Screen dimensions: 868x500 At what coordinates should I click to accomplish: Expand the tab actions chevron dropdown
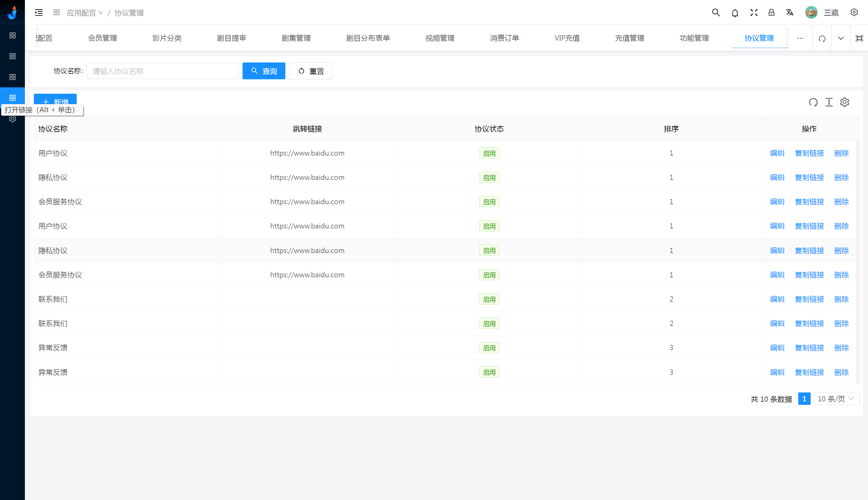pos(841,38)
